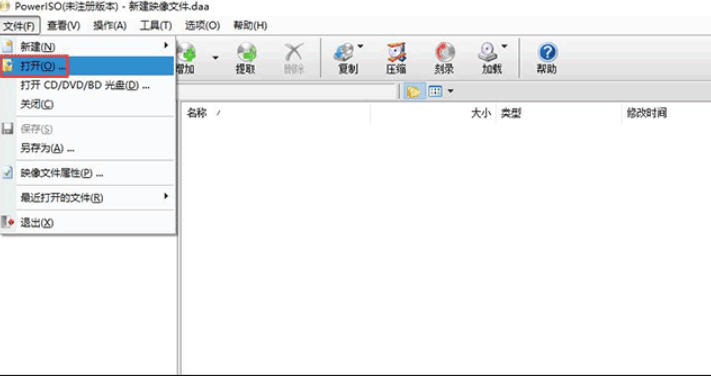Open the 操作(A) menu
Screen dimensions: 711x378
(x=109, y=25)
